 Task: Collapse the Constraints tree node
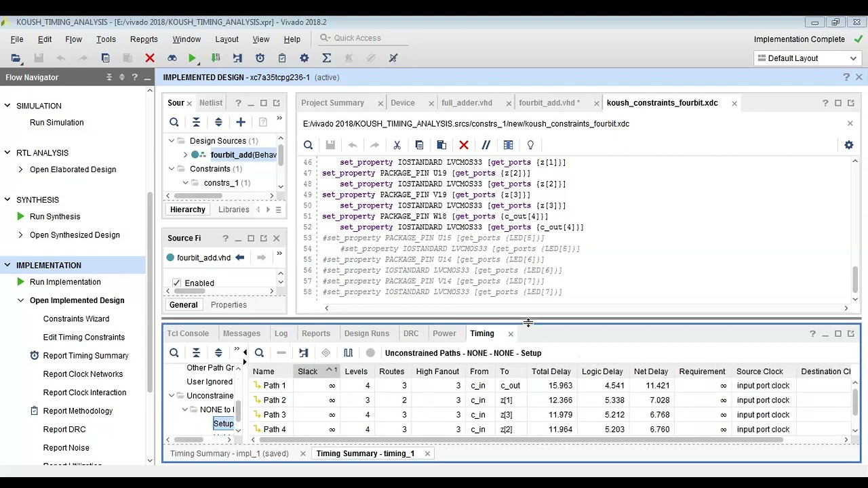tap(172, 169)
